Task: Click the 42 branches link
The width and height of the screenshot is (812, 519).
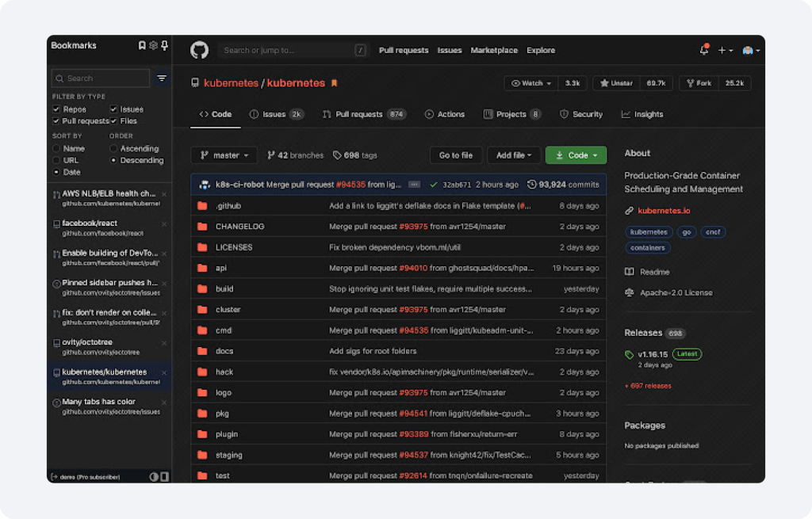Action: click(295, 155)
